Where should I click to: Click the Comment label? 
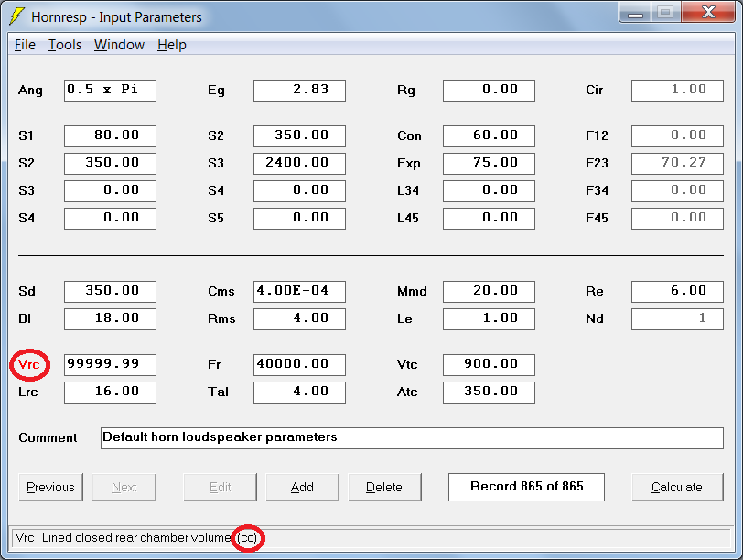48,437
